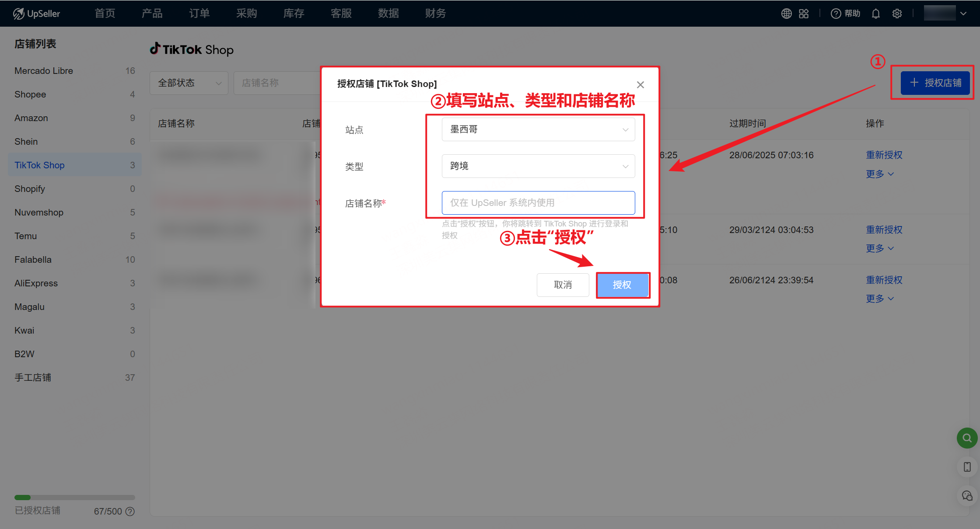
Task: Expand 更多 for store expiring 28/06/2025
Action: 880,174
